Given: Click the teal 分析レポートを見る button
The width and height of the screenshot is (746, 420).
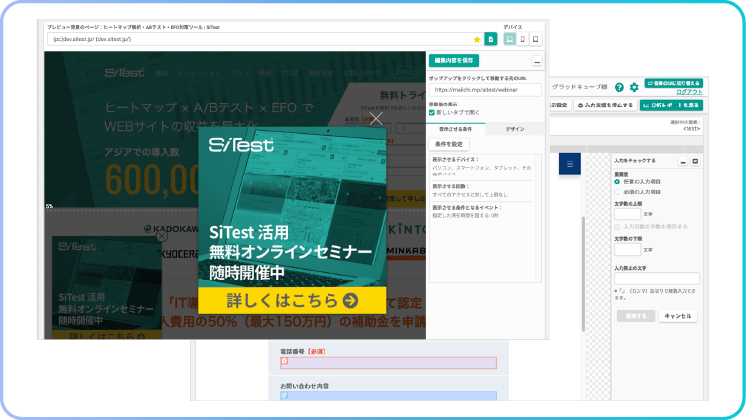Looking at the screenshot, I should pos(671,105).
